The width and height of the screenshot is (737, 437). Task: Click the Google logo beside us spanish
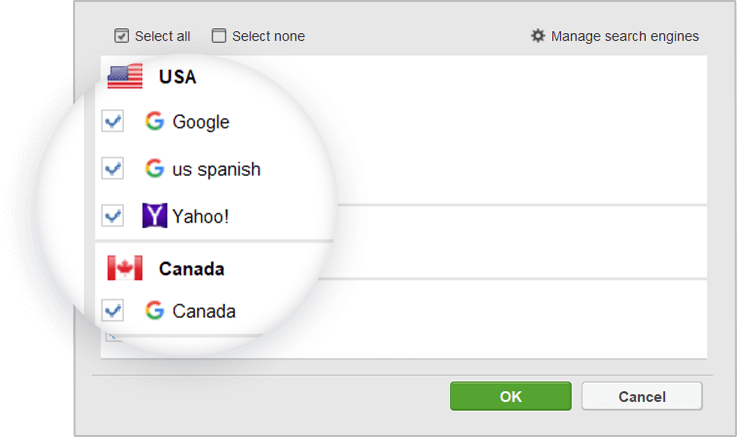155,168
